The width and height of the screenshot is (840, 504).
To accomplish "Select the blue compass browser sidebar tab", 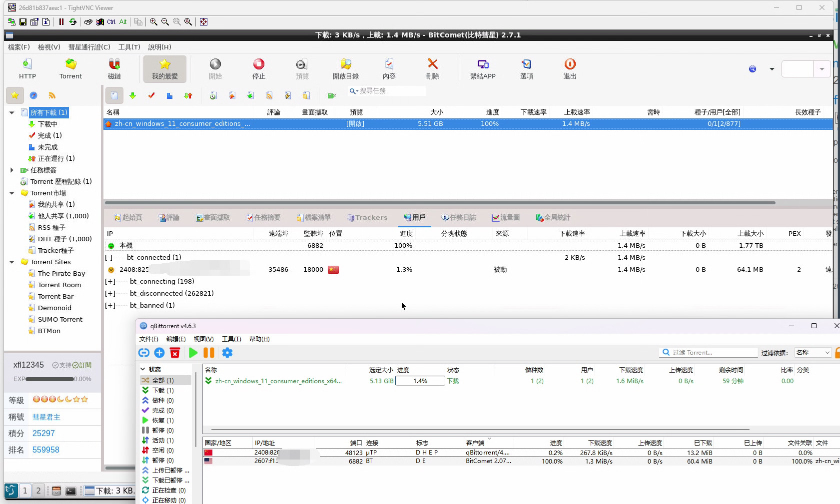I will 33,95.
